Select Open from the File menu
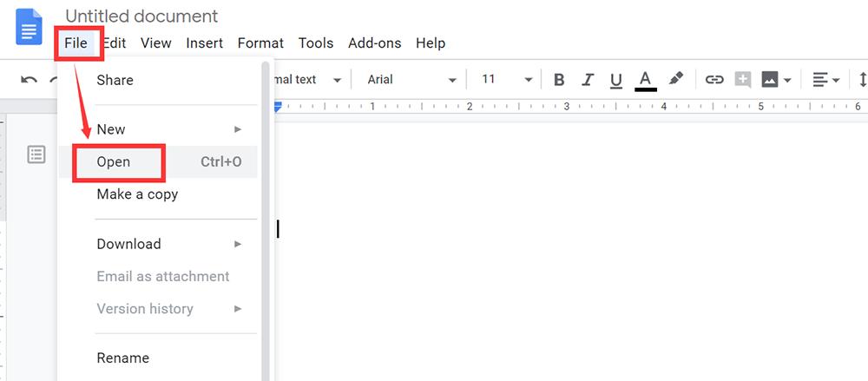The width and height of the screenshot is (868, 381). [115, 162]
